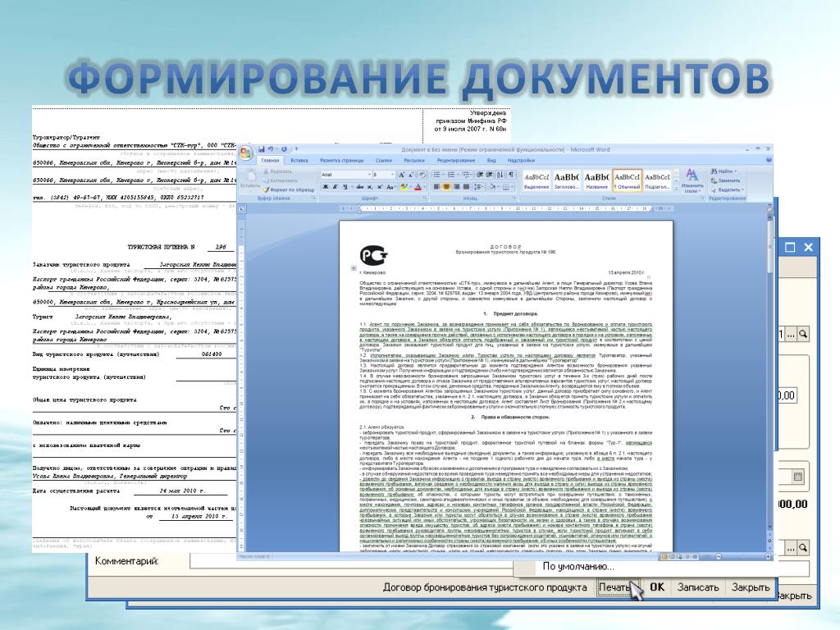Screen dimensions: 840x630
Task: Apply the Заголово... heading style
Action: (x=566, y=180)
